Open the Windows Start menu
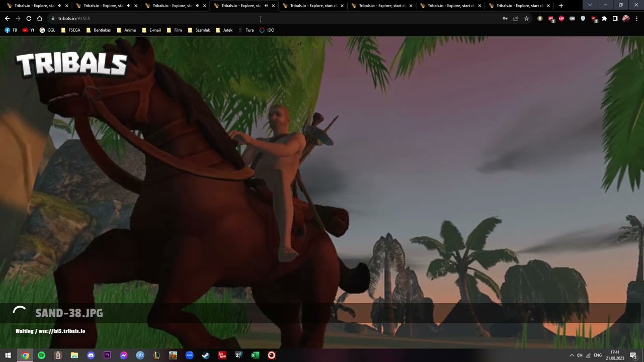Screen dimensions: 644x362 [x=8, y=355]
